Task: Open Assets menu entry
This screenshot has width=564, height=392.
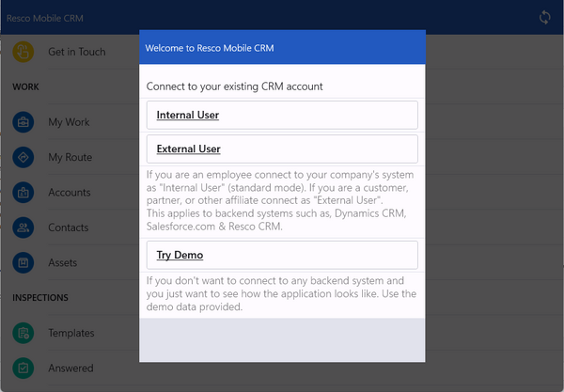Action: [63, 262]
